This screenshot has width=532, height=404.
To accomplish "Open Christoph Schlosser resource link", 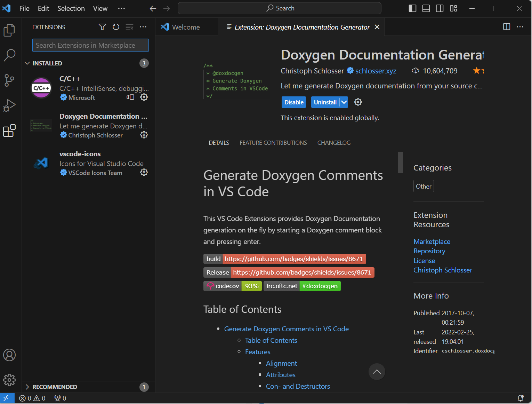I will tap(443, 270).
